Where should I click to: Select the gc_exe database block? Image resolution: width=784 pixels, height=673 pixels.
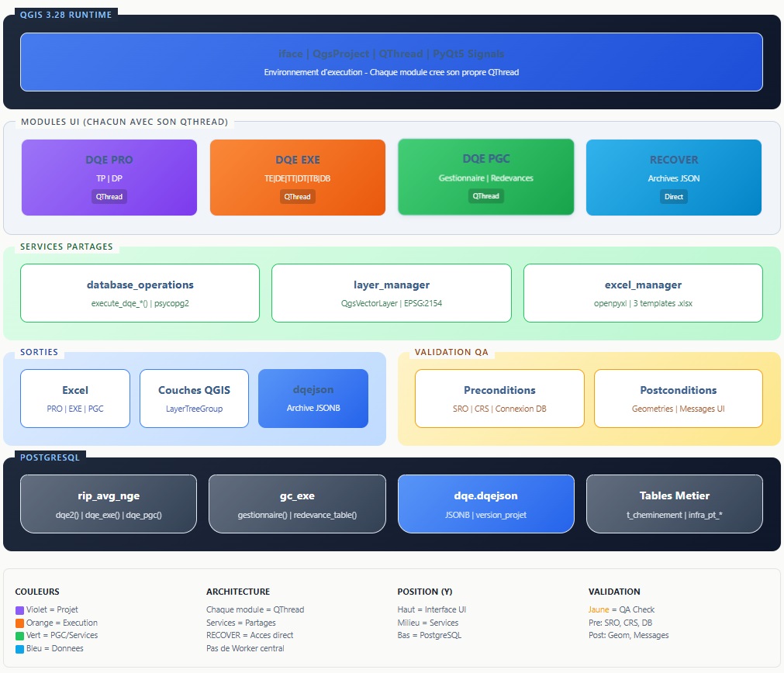point(297,504)
